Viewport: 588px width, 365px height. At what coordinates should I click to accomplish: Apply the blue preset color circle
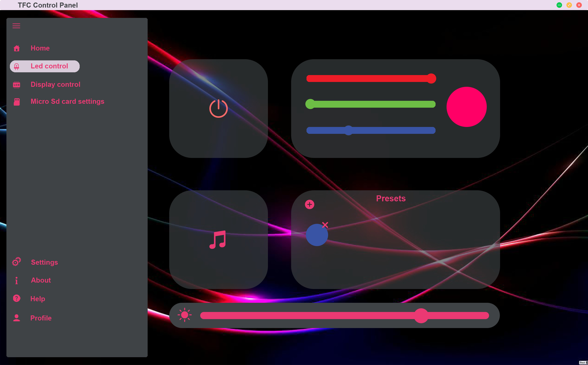pyautogui.click(x=316, y=235)
